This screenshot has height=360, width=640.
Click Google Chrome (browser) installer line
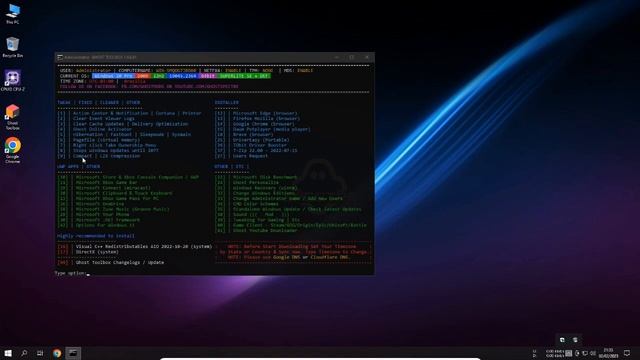tap(255, 124)
